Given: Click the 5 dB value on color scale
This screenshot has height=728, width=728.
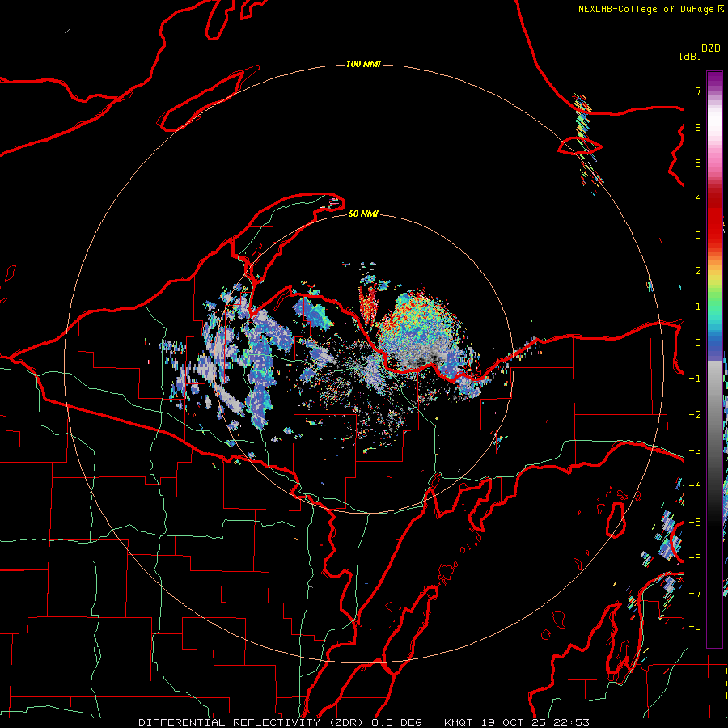Looking at the screenshot, I should [698, 163].
